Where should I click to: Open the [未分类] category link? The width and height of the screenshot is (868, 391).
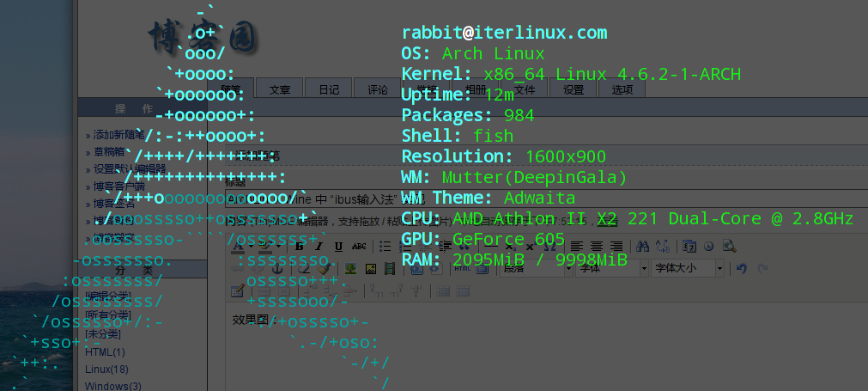coord(103,334)
